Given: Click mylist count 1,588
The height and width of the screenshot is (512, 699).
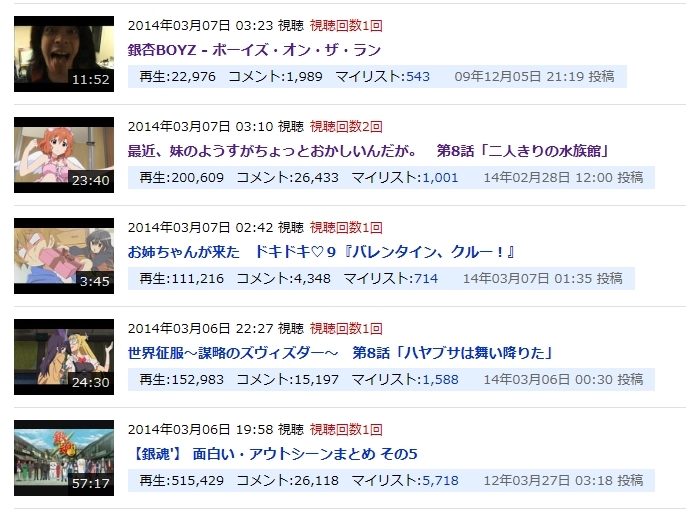Looking at the screenshot, I should (440, 380).
